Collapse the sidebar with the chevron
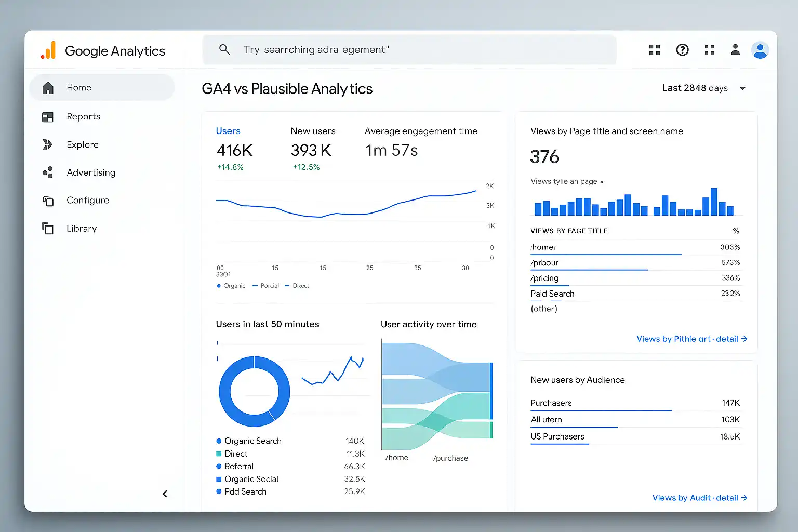Screen dimensions: 798x532 pyautogui.click(x=165, y=494)
